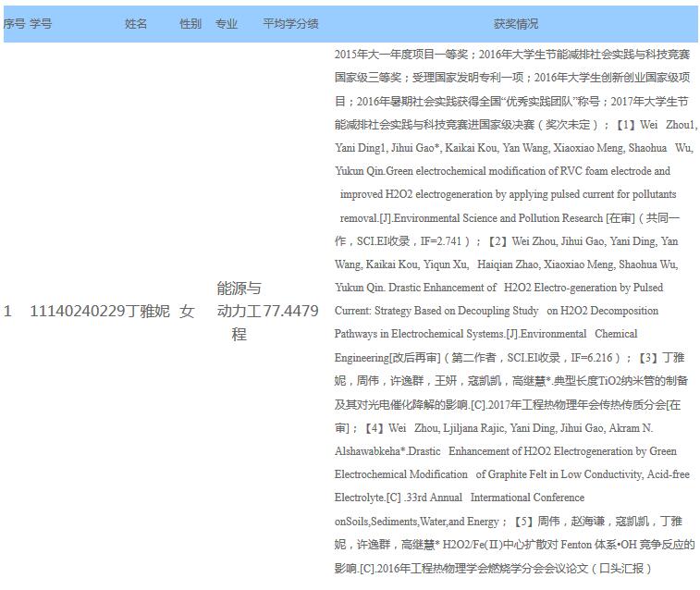Select the 专业 column header
Image resolution: width=700 pixels, height=590 pixels.
(227, 24)
